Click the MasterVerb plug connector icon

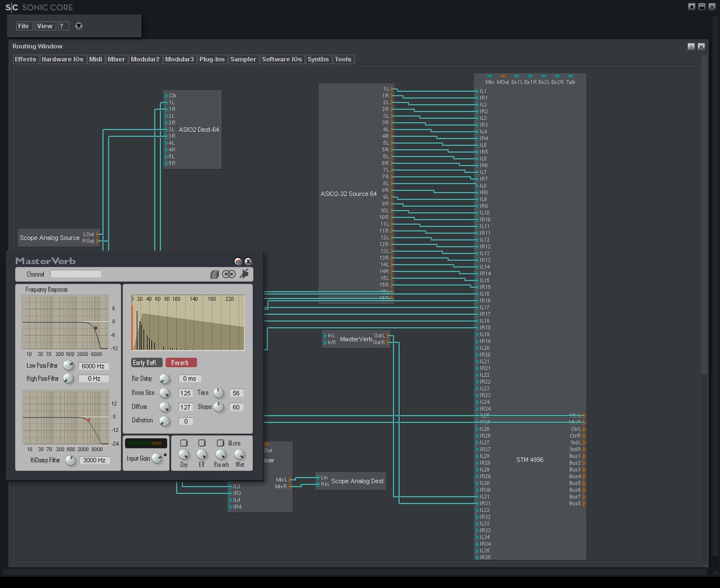244,274
